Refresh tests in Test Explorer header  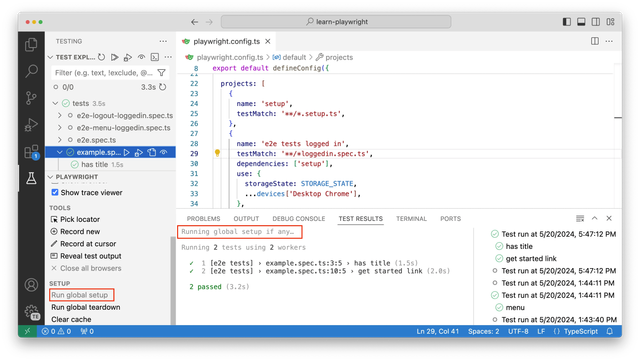[x=102, y=57]
